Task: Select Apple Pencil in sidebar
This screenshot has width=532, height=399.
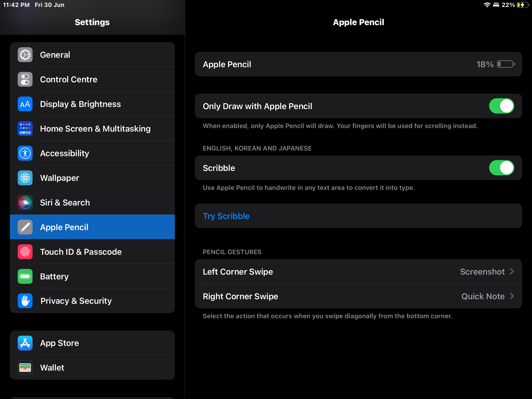Action: click(92, 227)
